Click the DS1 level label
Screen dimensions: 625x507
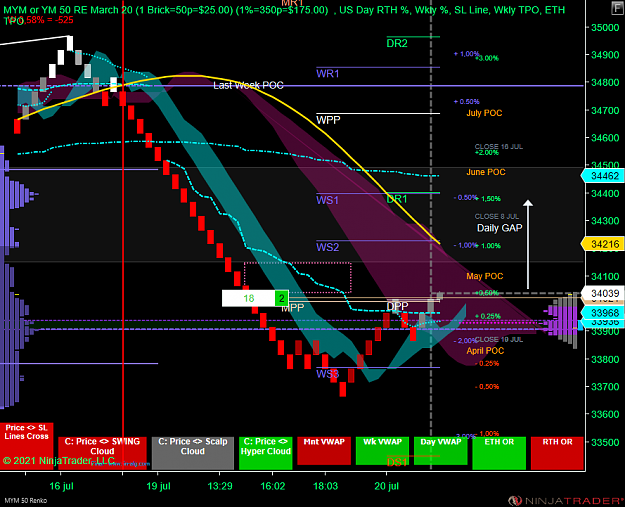click(397, 462)
